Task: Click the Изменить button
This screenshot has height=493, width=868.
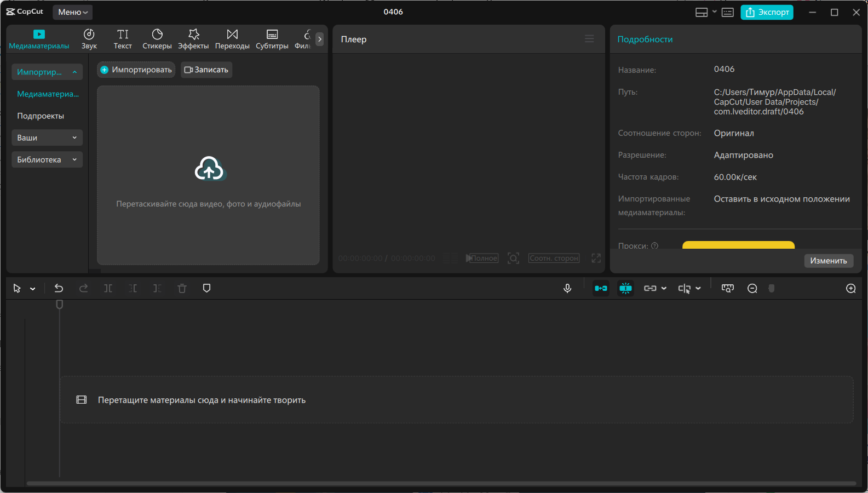Action: click(x=828, y=261)
